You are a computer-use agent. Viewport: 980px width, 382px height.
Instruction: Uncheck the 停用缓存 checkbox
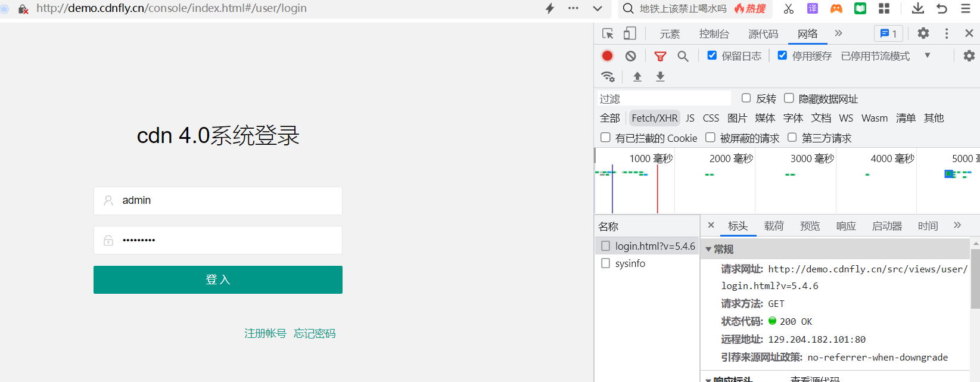tap(782, 55)
